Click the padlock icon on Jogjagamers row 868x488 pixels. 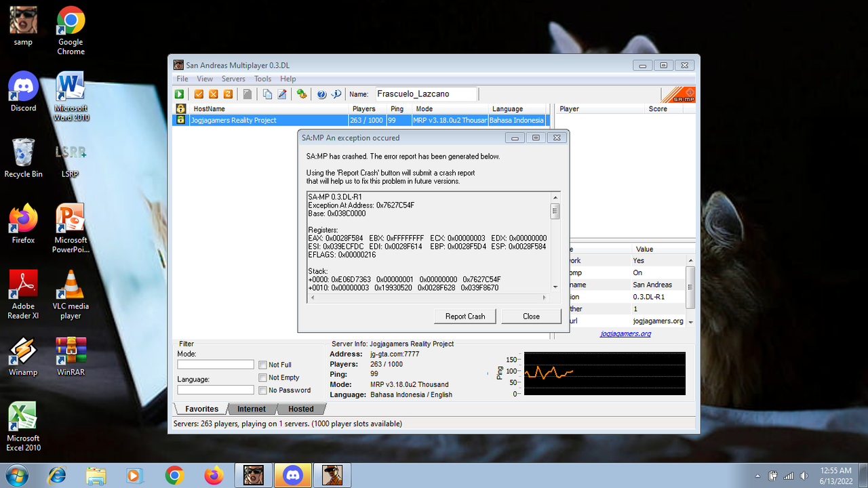point(181,120)
